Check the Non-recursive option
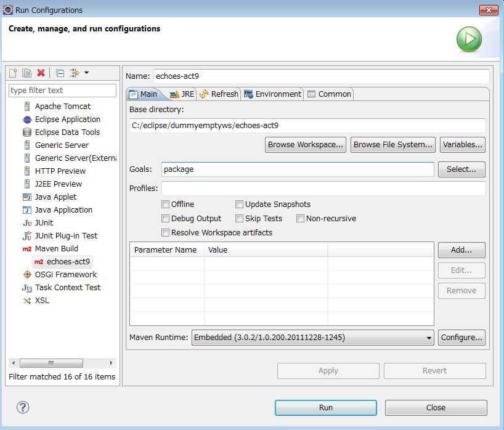 tap(300, 219)
